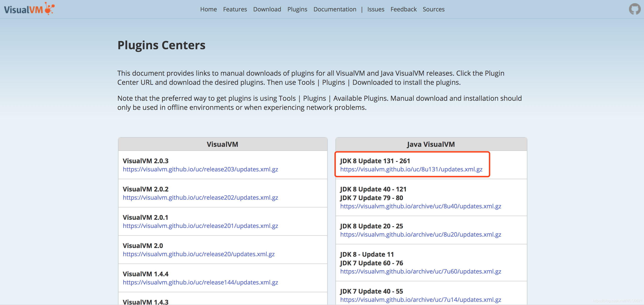This screenshot has height=305, width=644.
Task: Open the archive 8u40 updates link
Action: pos(420,206)
